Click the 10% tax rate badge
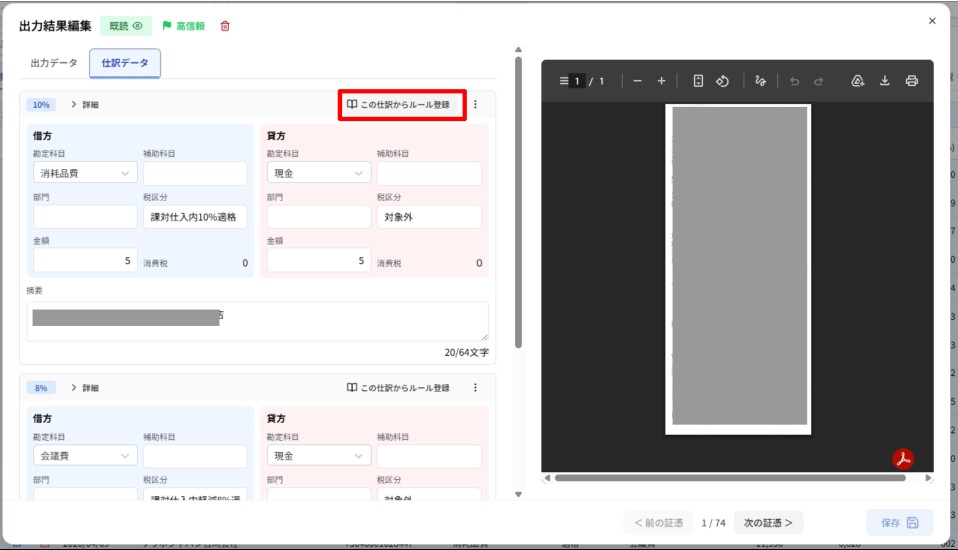The height and width of the screenshot is (550, 958). click(41, 104)
